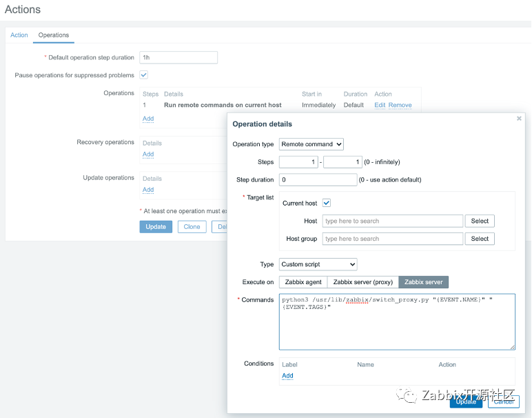The width and height of the screenshot is (532, 418).
Task: Choose Zabbix server for Execute on
Action: pos(423,282)
